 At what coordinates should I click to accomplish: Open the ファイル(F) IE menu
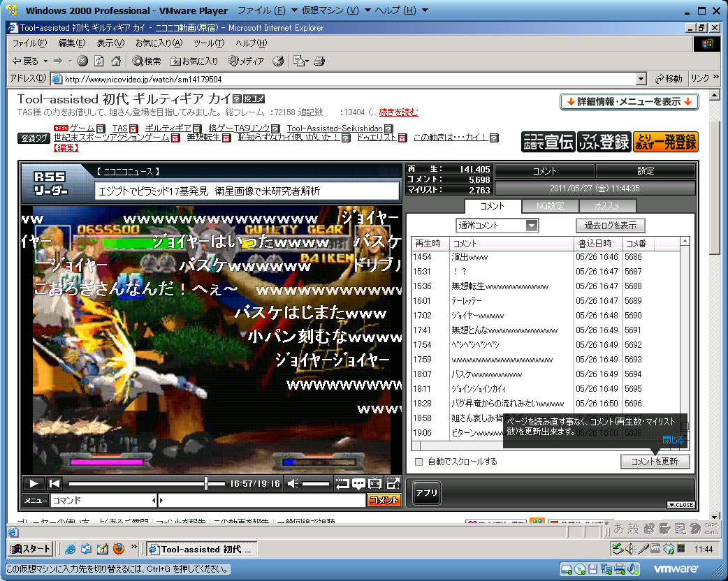tap(29, 43)
